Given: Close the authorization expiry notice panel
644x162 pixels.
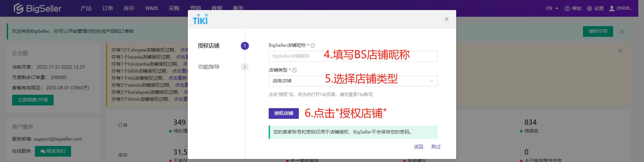Looking at the screenshot, I should click(x=621, y=51).
